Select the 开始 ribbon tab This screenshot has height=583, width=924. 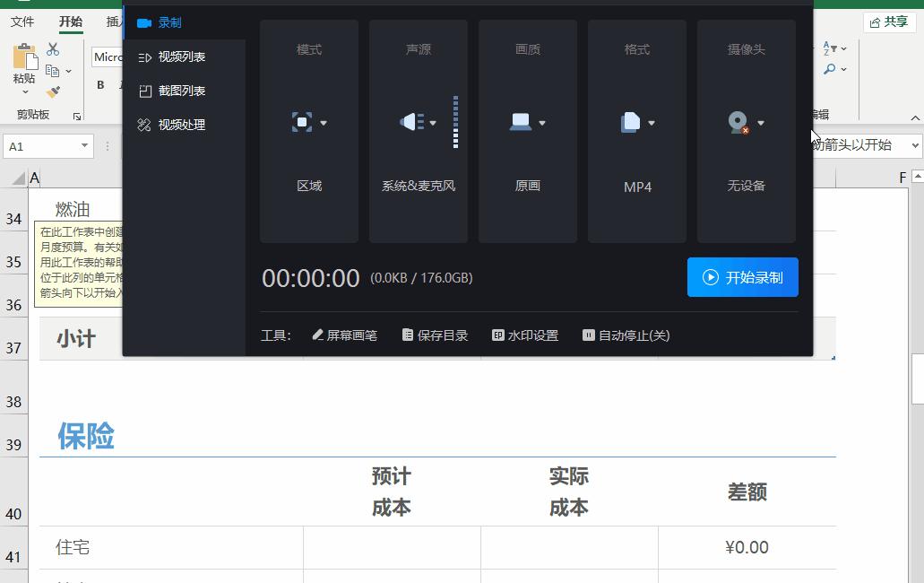click(70, 22)
